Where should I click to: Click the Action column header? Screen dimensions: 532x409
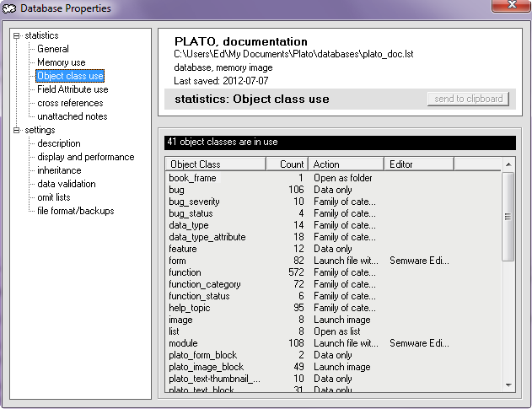click(x=346, y=164)
